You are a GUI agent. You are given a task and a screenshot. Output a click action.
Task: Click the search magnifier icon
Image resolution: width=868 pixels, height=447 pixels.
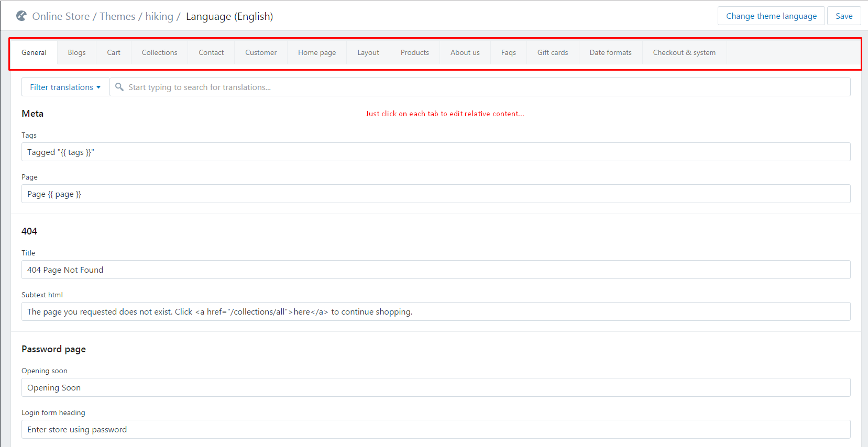point(119,87)
